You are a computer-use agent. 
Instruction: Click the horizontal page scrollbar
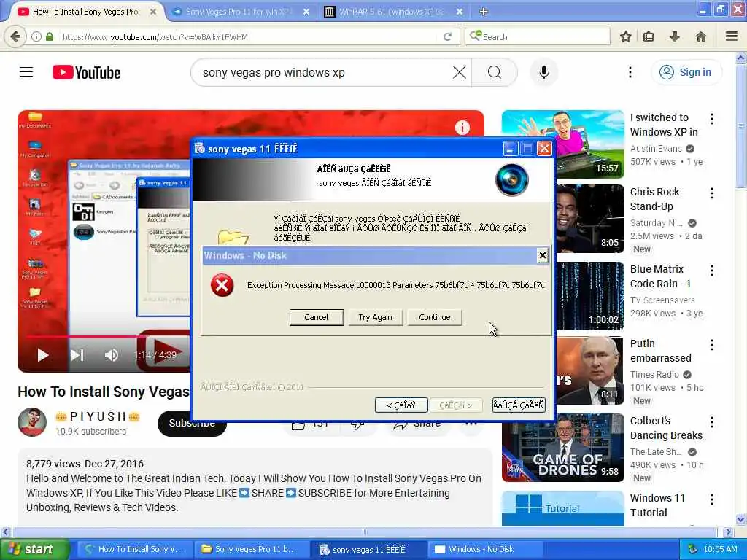click(365, 532)
